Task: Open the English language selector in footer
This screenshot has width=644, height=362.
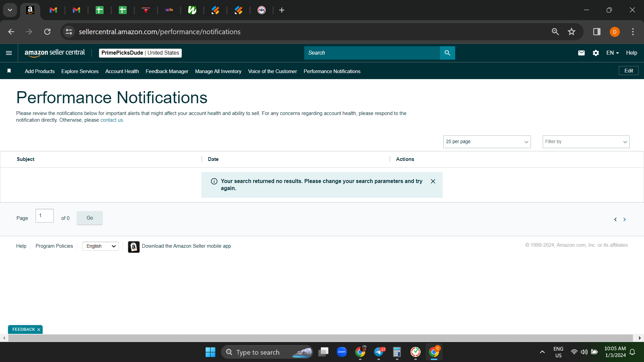Action: tap(100, 246)
